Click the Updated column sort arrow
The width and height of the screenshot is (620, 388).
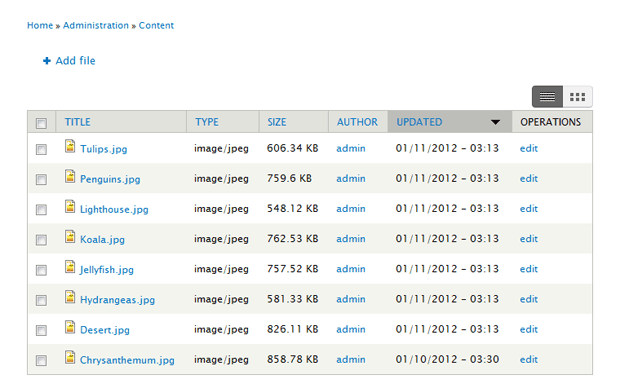(495, 122)
